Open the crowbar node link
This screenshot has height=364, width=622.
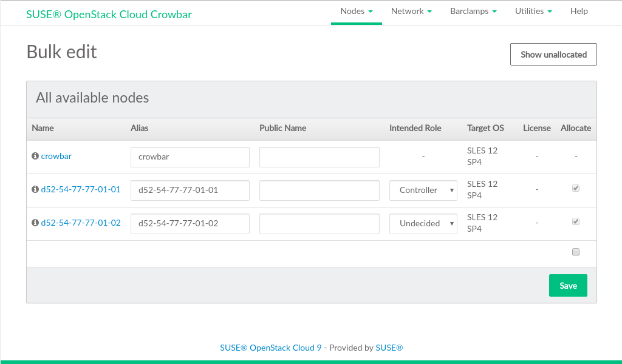coord(56,156)
